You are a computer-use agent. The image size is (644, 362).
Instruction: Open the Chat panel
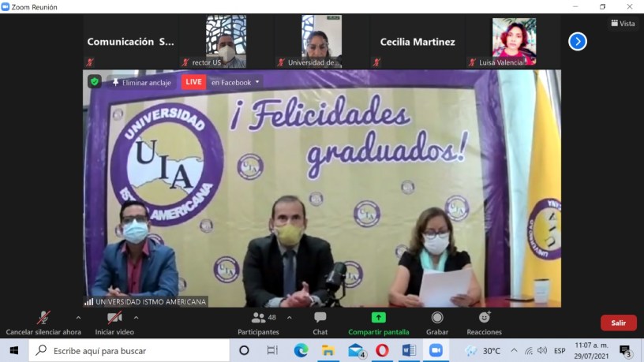pyautogui.click(x=320, y=322)
